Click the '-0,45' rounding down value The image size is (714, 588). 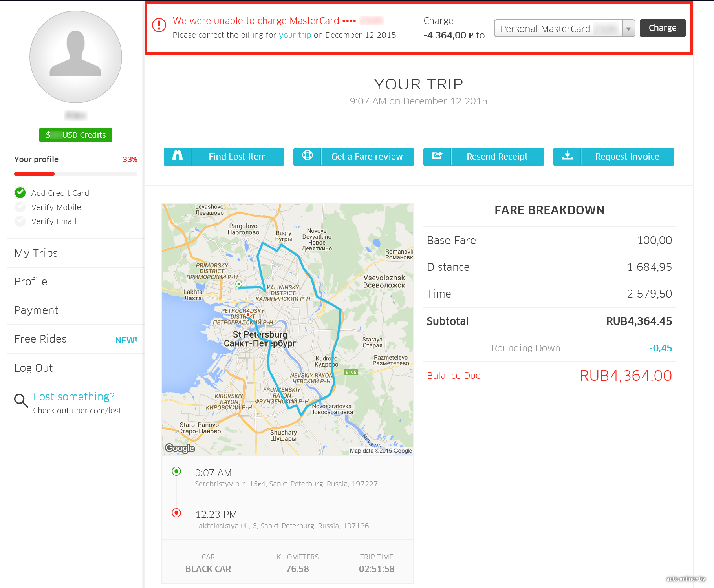click(661, 348)
